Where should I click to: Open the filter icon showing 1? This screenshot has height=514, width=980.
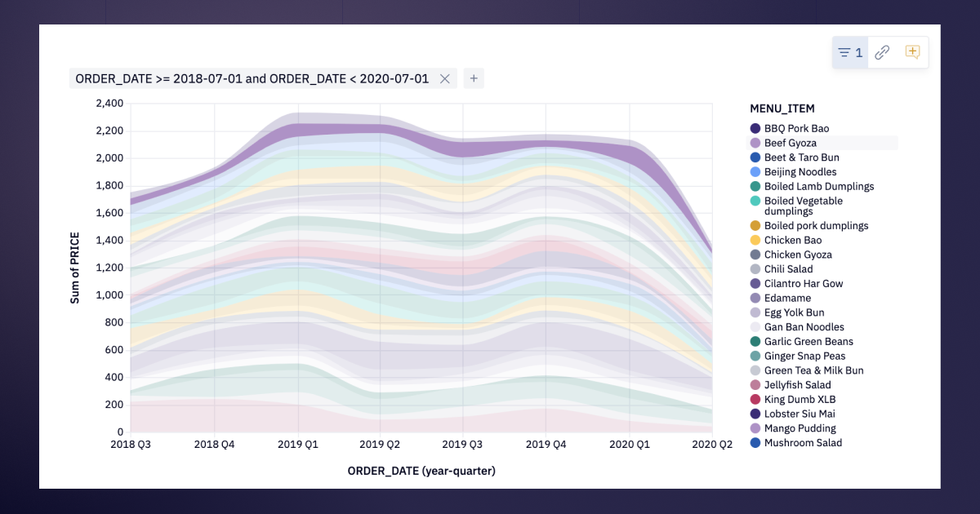coord(850,52)
